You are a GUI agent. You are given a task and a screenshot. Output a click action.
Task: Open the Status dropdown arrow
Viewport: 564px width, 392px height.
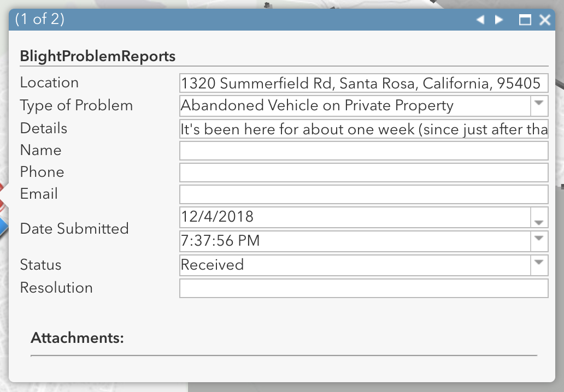point(539,265)
